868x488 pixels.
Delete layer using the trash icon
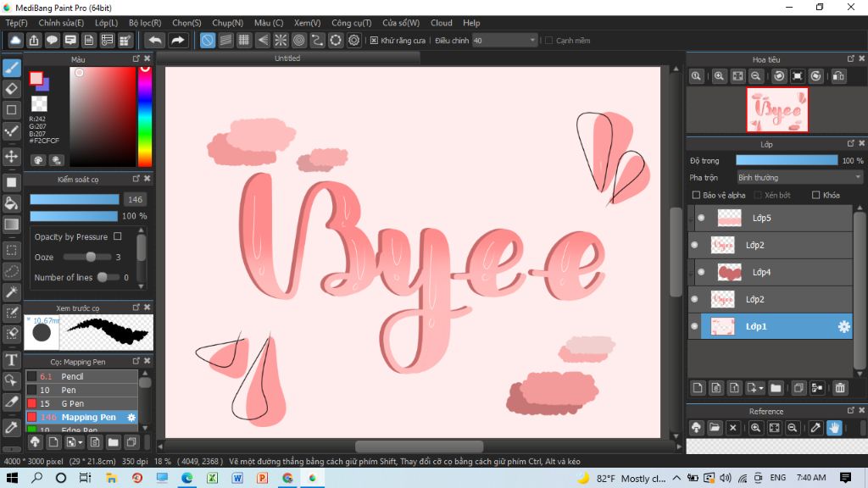point(840,388)
